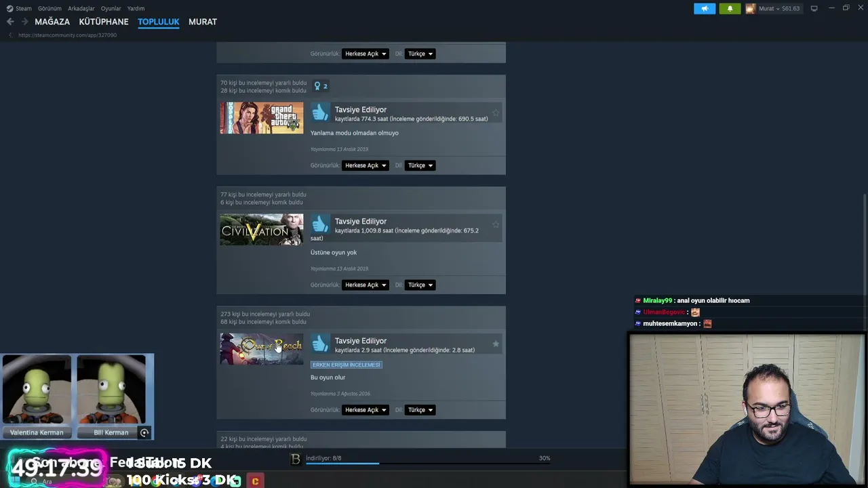The width and height of the screenshot is (868, 488).
Task: Open the Oyunlar menu
Action: pos(111,8)
